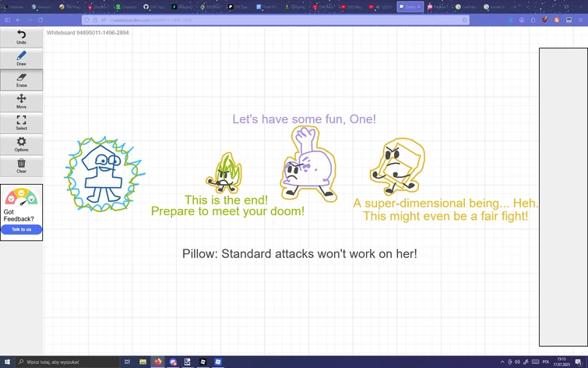Viewport: 588px width, 368px height.
Task: Open File Explorer from the taskbar
Action: click(x=143, y=362)
